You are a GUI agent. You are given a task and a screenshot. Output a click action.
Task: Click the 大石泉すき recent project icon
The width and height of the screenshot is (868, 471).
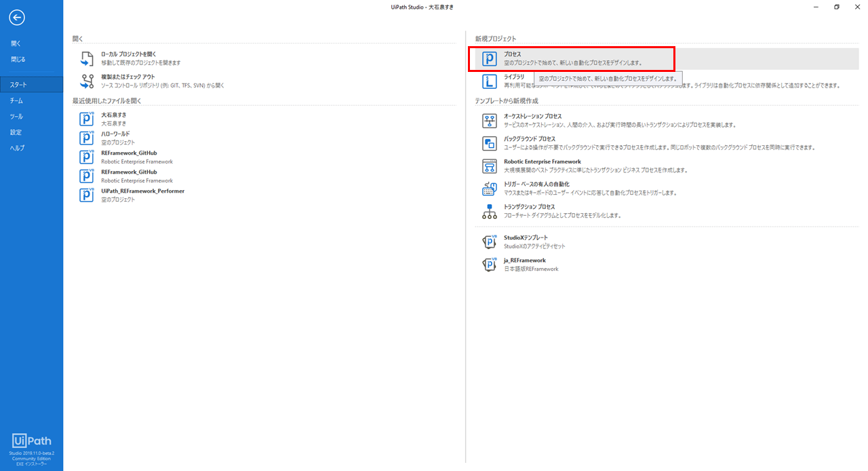[87, 119]
